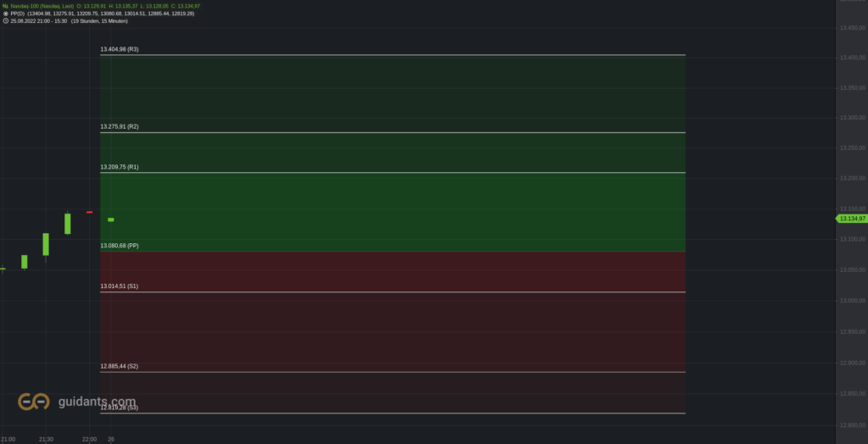This screenshot has width=868, height=444.
Task: Click the 25.08.2022 21:00 - 15:30 time range
Action: pyautogui.click(x=39, y=21)
